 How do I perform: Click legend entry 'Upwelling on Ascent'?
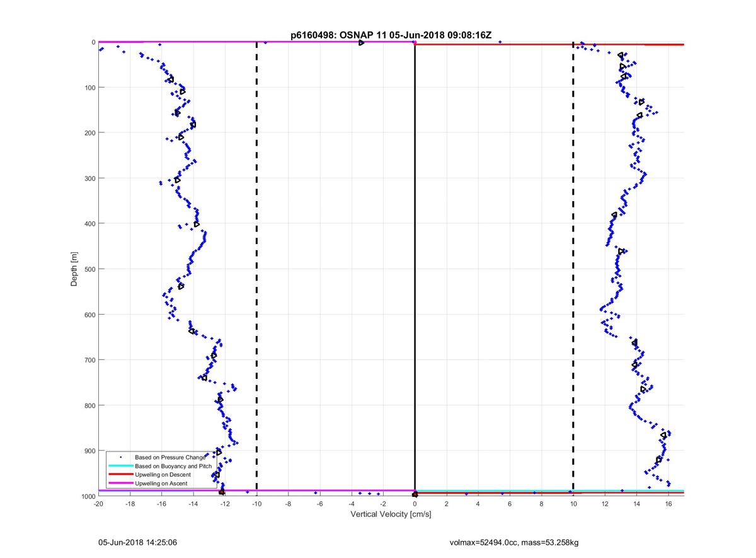click(x=161, y=483)
